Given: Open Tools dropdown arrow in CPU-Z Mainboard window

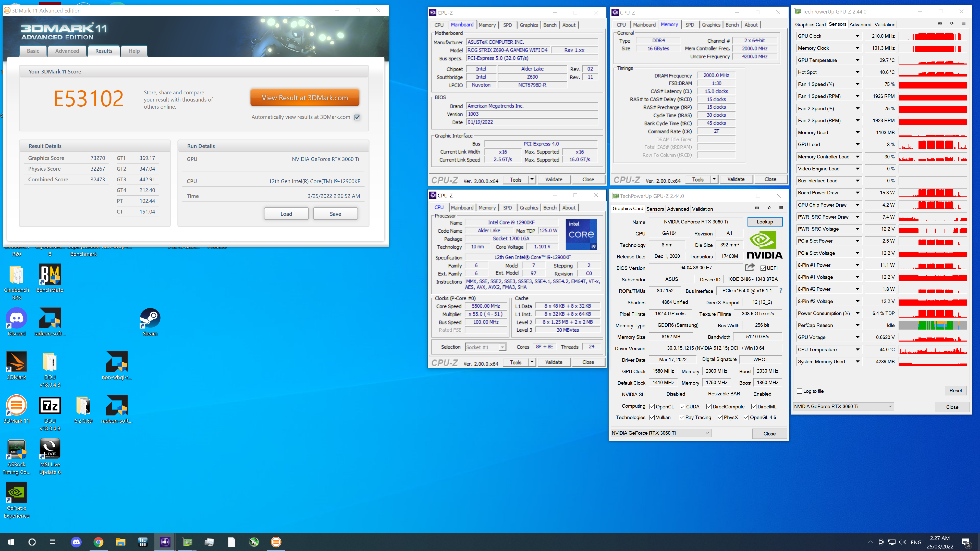Looking at the screenshot, I should [x=532, y=180].
